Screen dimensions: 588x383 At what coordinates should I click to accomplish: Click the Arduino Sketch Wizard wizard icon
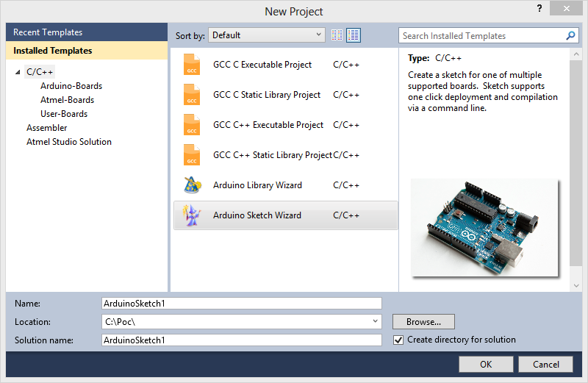tap(192, 215)
